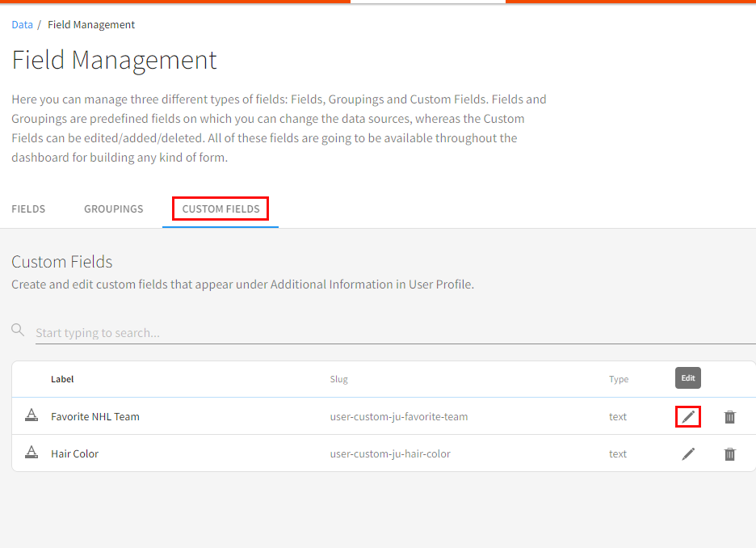Click the text-type icon beside Favorite NHL Team
This screenshot has width=756, height=548.
point(31,416)
